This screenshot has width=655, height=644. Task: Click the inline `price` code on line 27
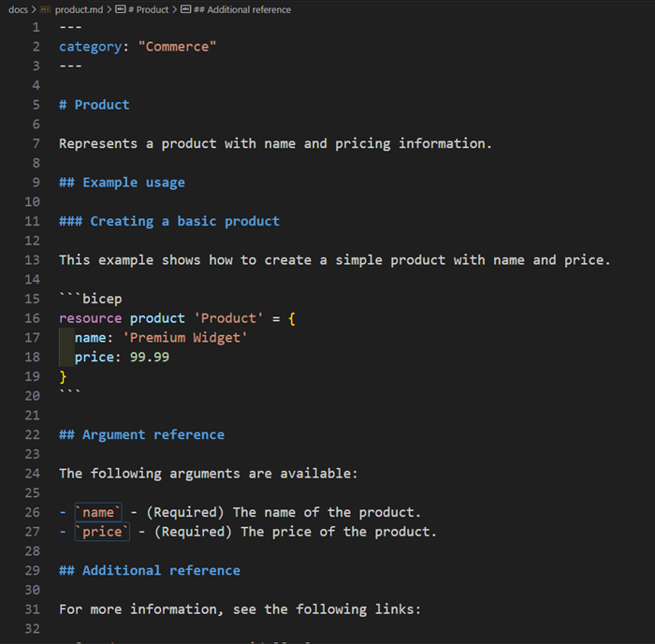[102, 532]
